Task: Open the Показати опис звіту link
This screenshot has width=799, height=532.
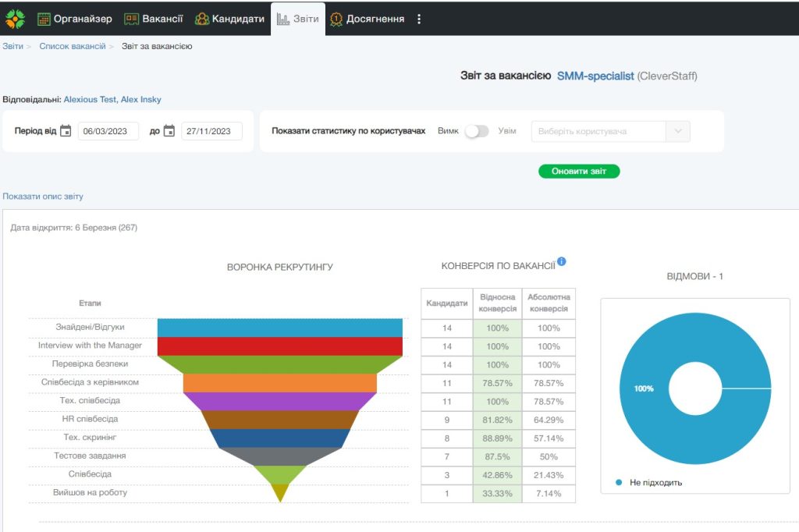Action: (x=43, y=197)
